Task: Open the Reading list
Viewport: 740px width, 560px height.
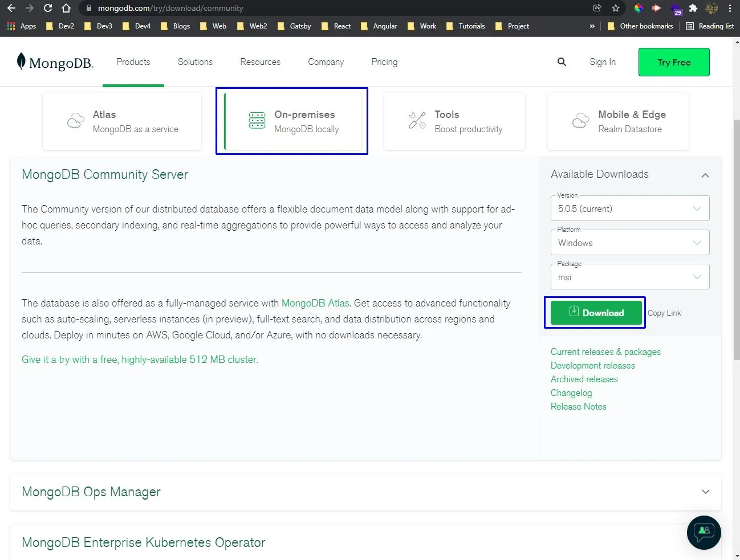Action: 710,26
